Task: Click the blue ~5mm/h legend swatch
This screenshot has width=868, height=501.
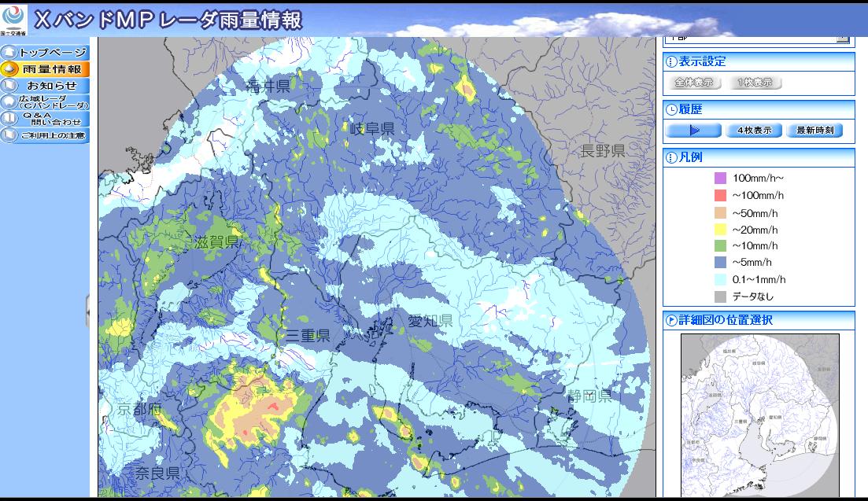Action: 720,262
